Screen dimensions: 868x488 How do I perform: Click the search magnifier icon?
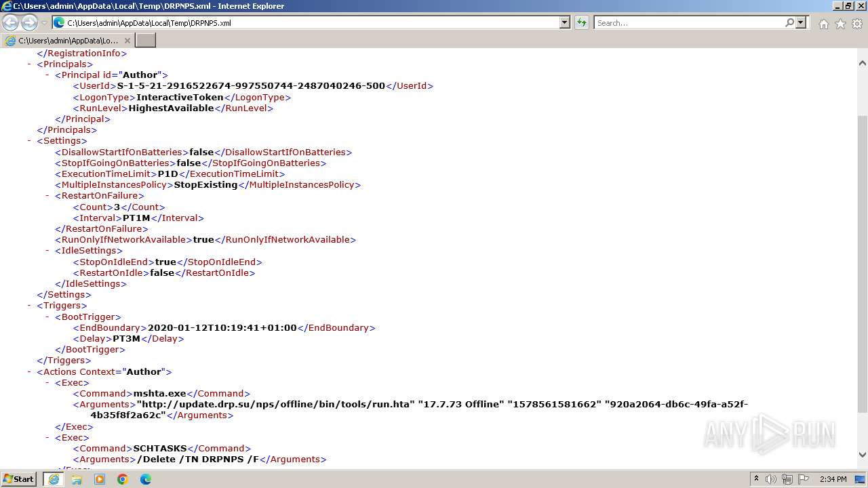point(789,22)
